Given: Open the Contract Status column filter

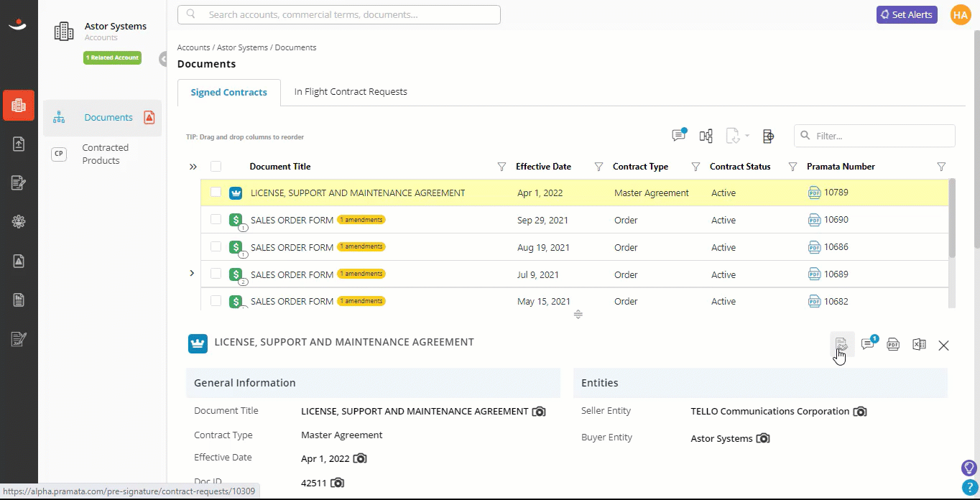Looking at the screenshot, I should pyautogui.click(x=792, y=167).
